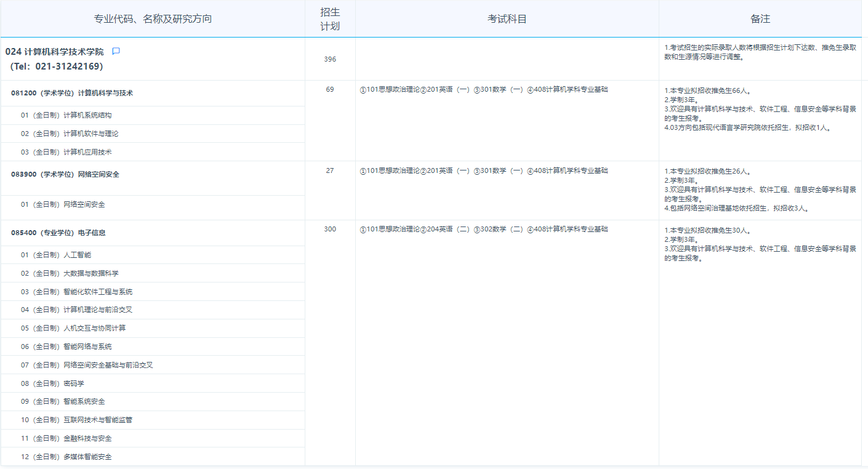Click the 备注 column header
Viewport: 868px width, 469px height.
click(760, 19)
